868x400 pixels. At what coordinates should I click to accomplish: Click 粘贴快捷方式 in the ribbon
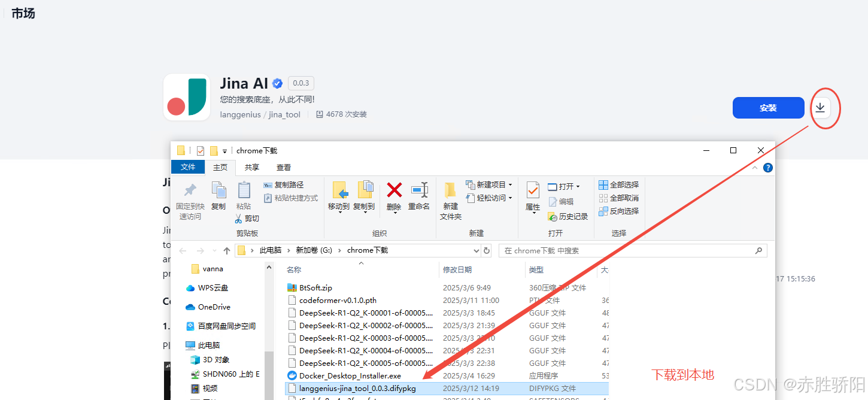point(291,198)
